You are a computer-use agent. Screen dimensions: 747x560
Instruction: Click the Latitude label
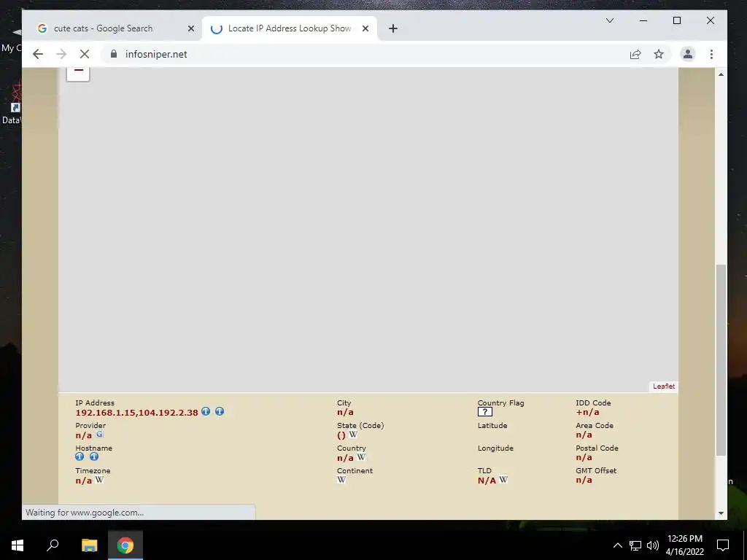tap(492, 425)
